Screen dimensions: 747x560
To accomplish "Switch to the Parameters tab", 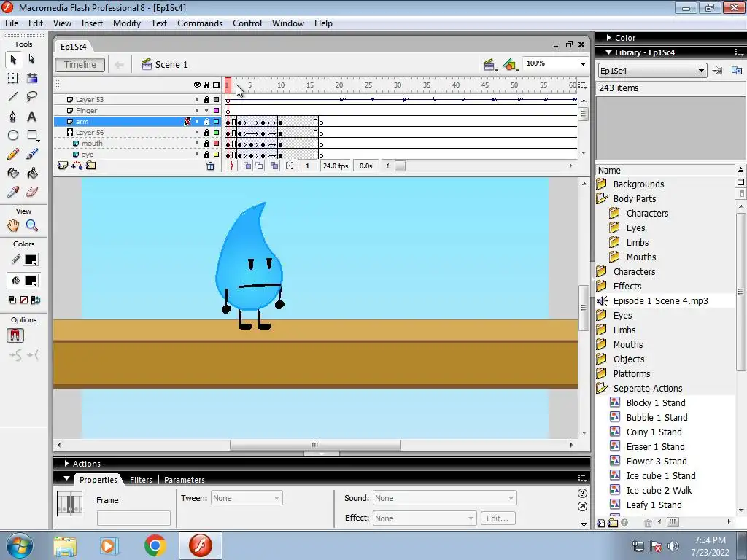I will pos(185,480).
